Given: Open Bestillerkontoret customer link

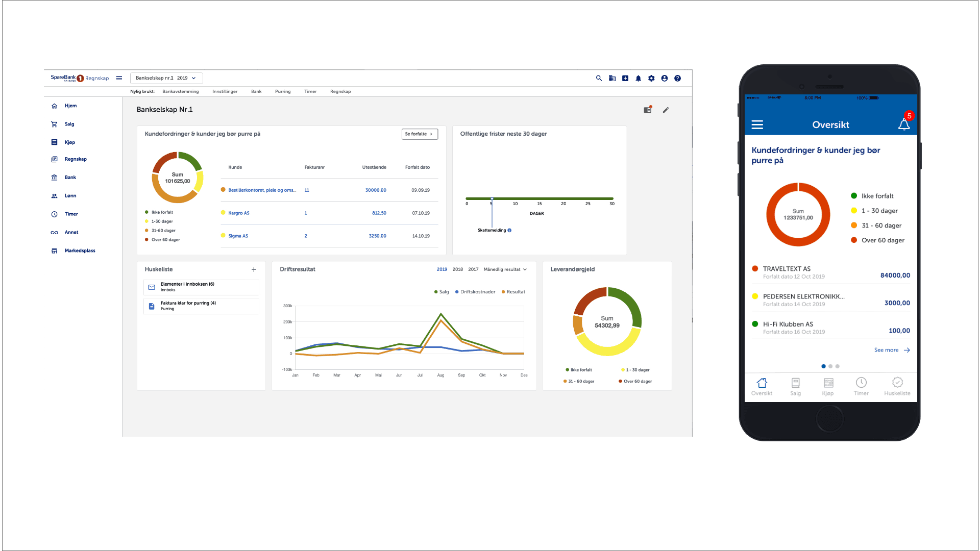Looking at the screenshot, I should (262, 190).
